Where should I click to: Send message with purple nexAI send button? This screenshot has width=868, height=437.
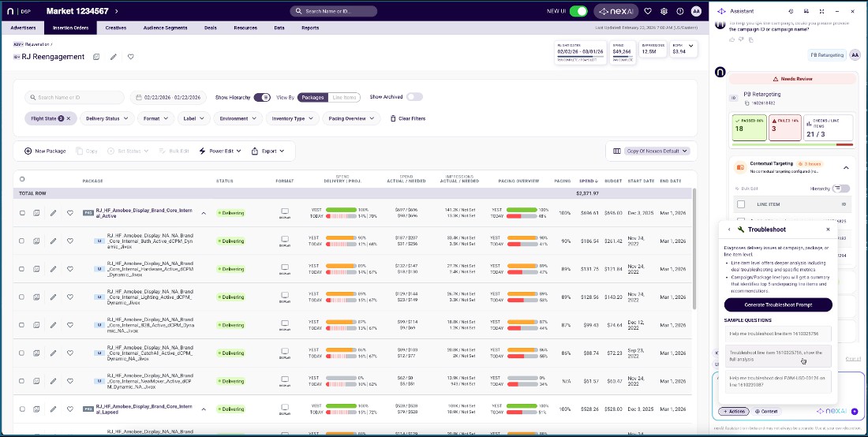coord(854,412)
